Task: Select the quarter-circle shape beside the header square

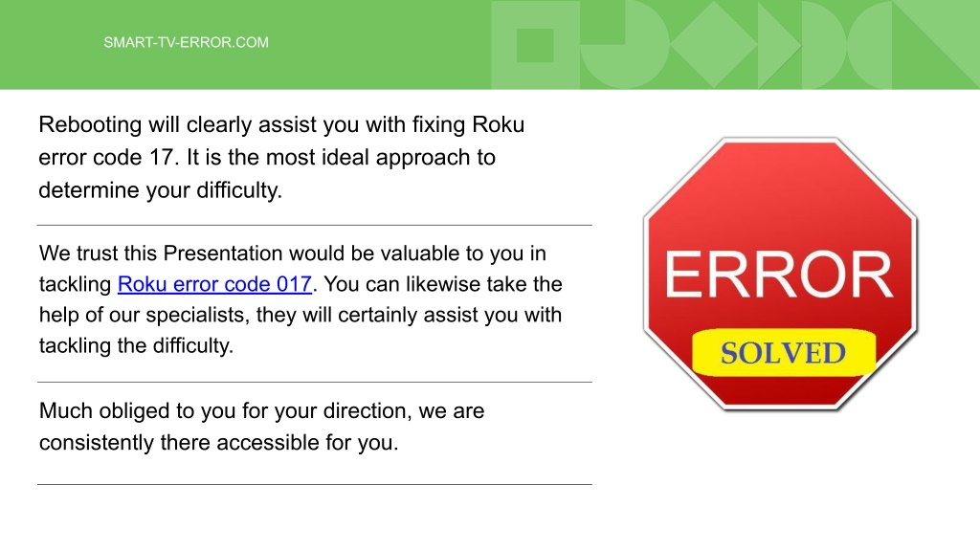Action: (x=625, y=45)
